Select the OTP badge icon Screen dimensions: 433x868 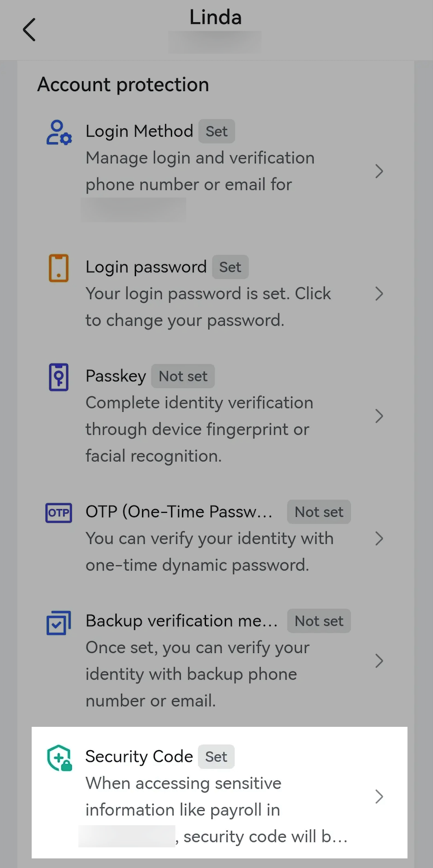(x=58, y=512)
